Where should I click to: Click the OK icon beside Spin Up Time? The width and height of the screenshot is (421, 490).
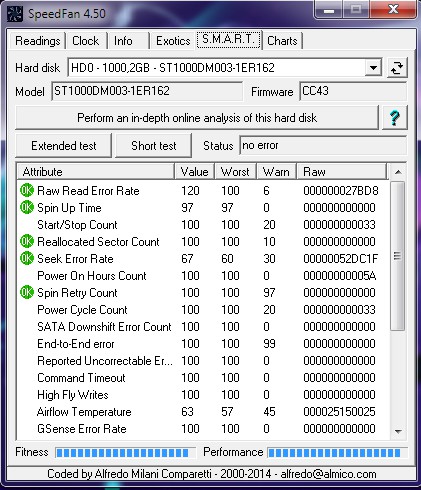coord(27,207)
